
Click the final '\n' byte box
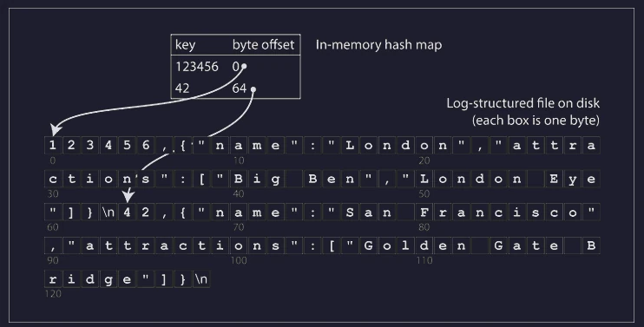click(x=201, y=279)
